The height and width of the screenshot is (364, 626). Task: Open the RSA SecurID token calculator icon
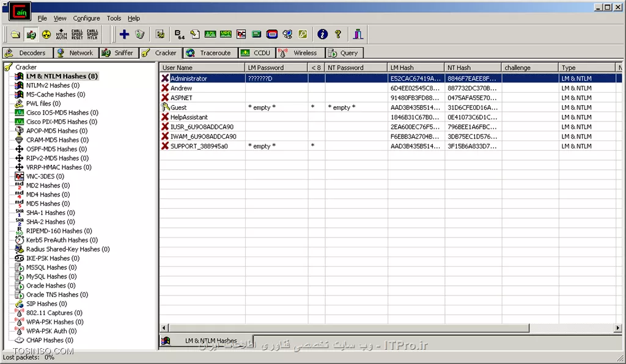tap(272, 34)
